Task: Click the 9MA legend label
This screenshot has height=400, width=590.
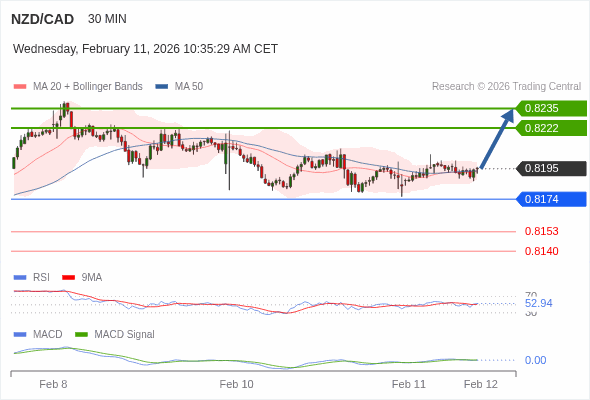Action: [x=92, y=277]
